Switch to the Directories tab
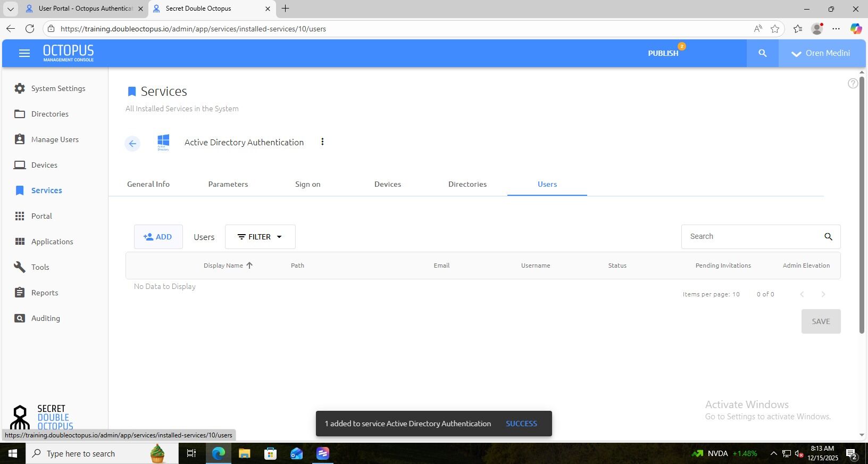868x464 pixels. tap(468, 184)
